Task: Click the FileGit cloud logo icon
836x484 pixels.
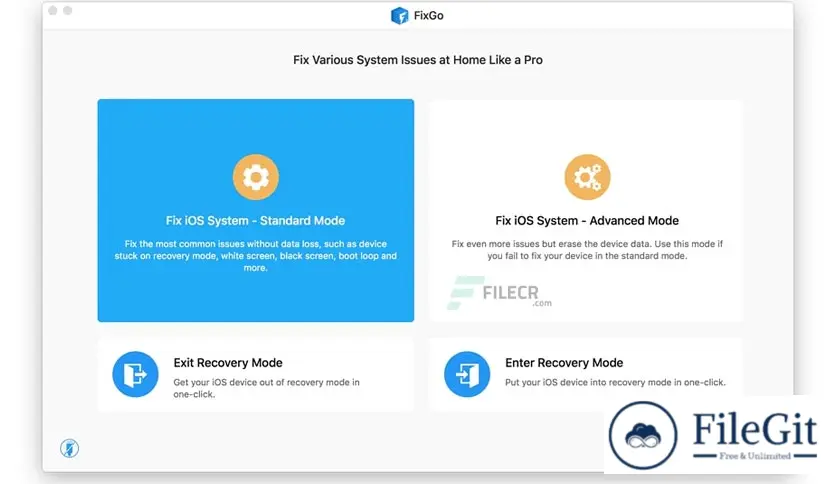Action: (x=643, y=435)
